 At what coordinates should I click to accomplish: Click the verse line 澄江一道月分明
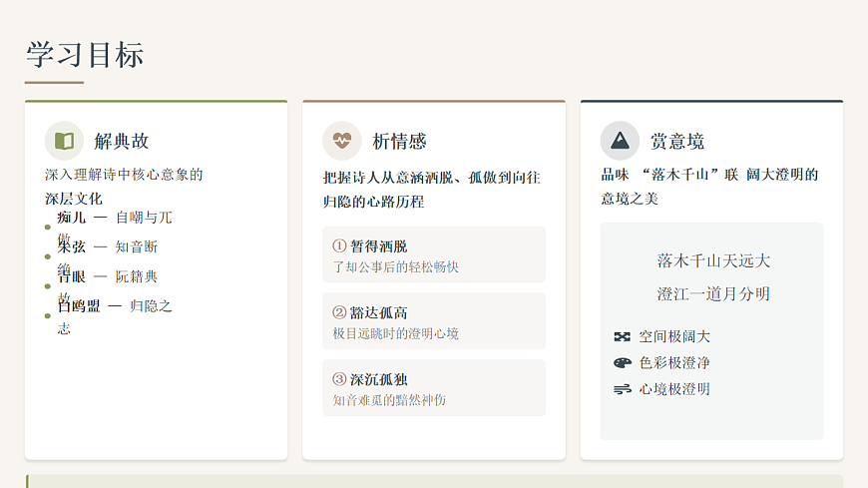[713, 293]
